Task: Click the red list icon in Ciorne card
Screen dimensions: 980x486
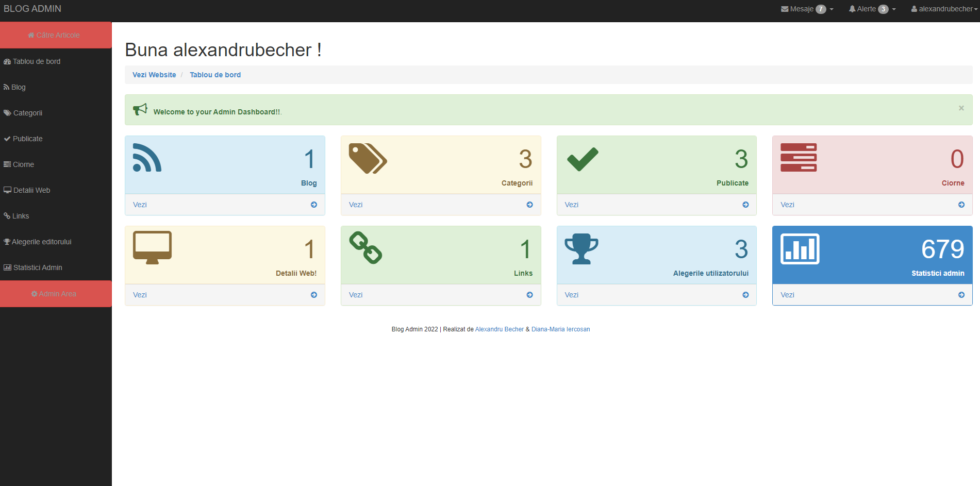Action: (798, 158)
